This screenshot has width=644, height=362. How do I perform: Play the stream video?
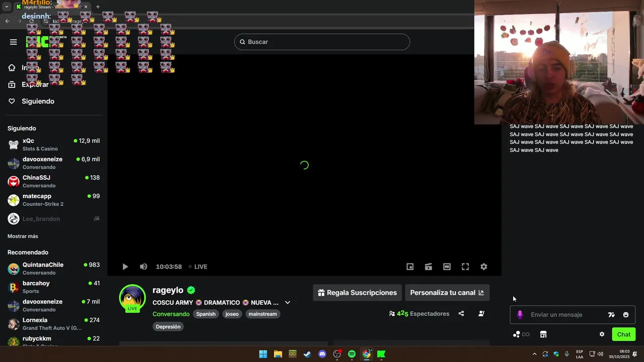(x=125, y=267)
